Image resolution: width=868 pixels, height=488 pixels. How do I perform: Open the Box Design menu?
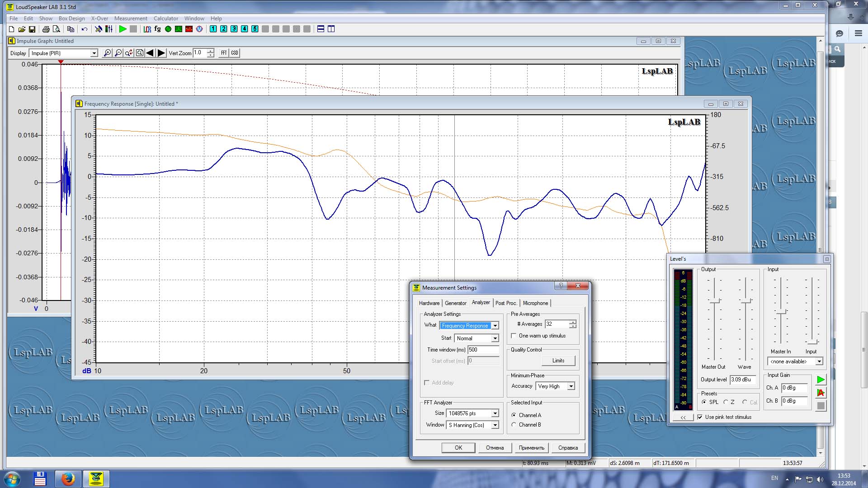pyautogui.click(x=72, y=19)
